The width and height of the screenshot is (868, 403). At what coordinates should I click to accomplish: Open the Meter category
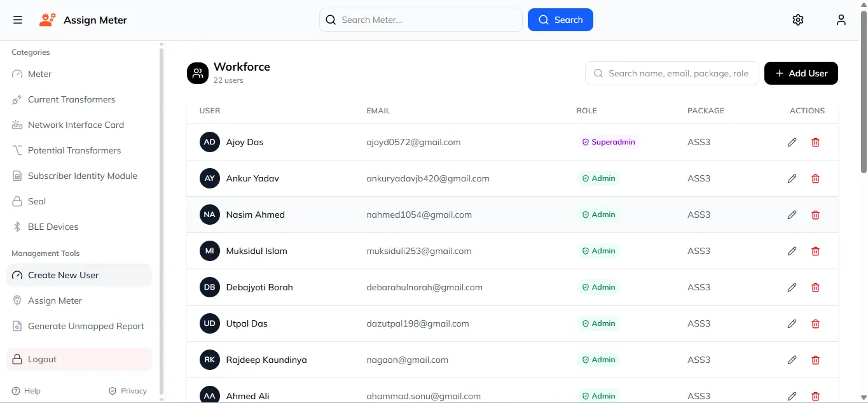coord(79,74)
